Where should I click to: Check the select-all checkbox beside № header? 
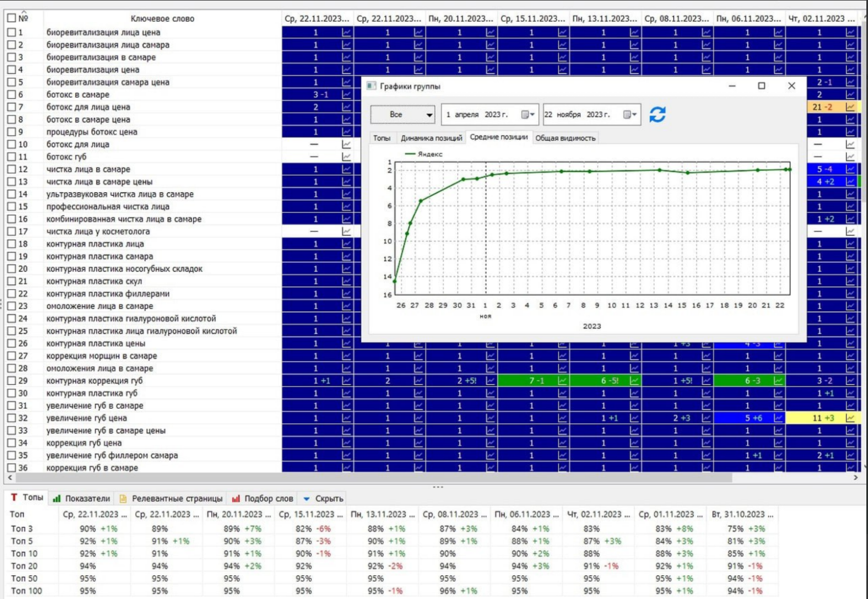pyautogui.click(x=11, y=18)
